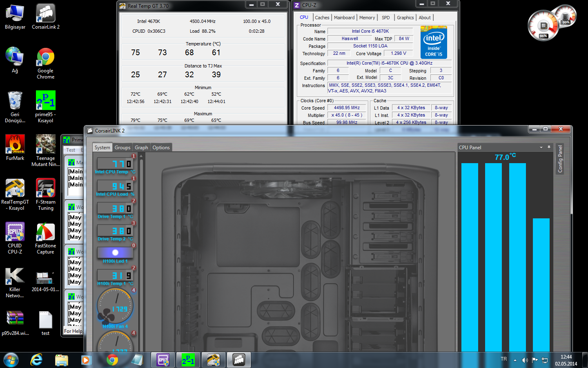Click the CPU usage desktop gadget gauge
The image size is (588, 368).
tap(543, 26)
